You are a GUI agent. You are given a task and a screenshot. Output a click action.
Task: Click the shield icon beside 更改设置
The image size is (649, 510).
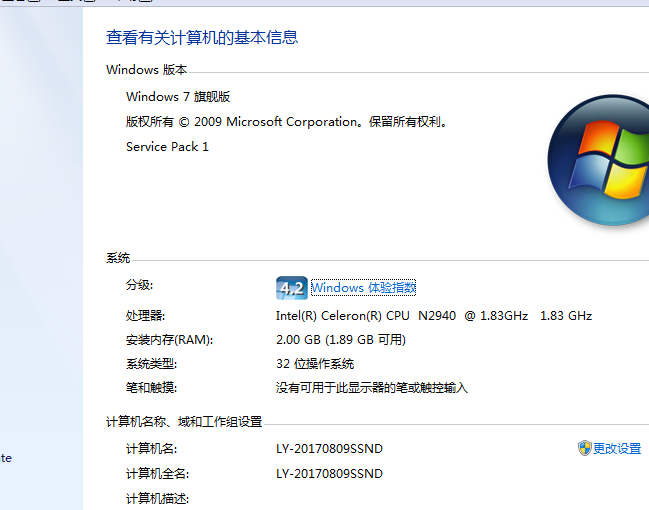[584, 448]
